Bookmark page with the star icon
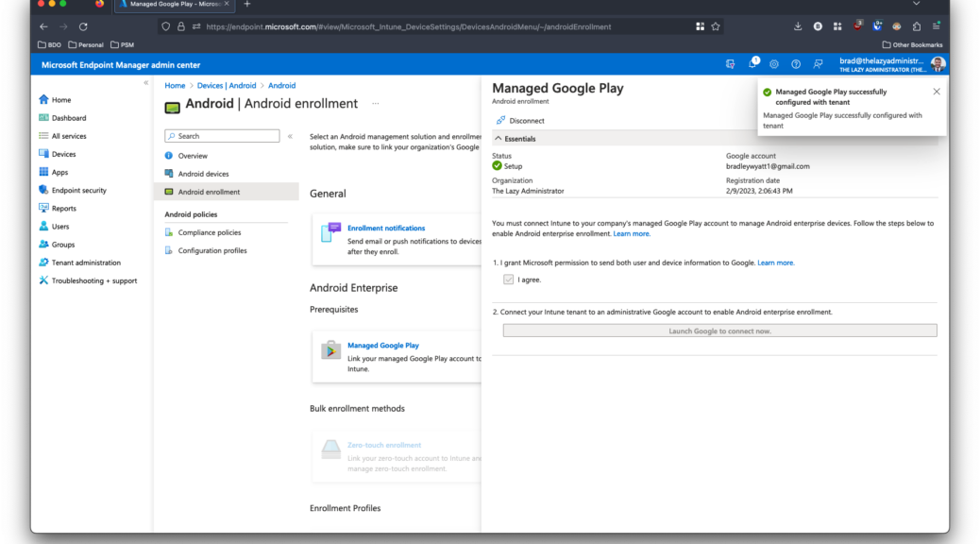 [716, 26]
